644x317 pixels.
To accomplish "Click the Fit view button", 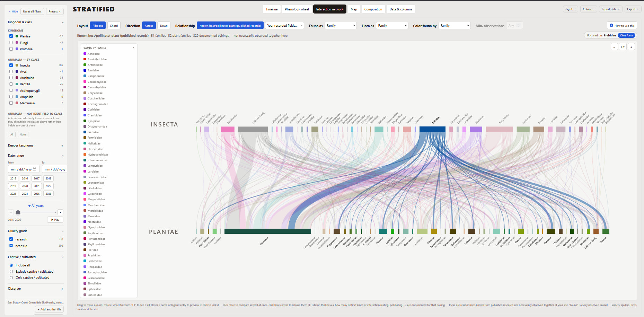I will point(623,47).
